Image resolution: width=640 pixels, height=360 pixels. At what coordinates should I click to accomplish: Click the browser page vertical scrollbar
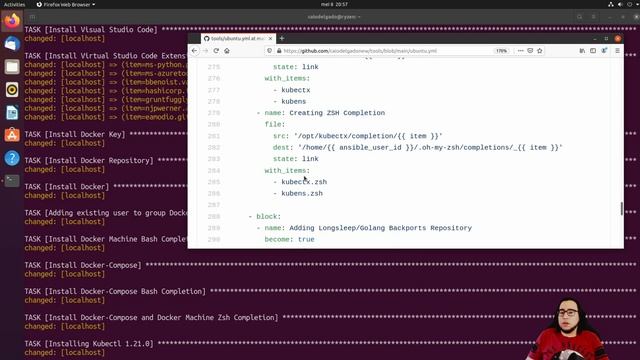click(x=621, y=208)
